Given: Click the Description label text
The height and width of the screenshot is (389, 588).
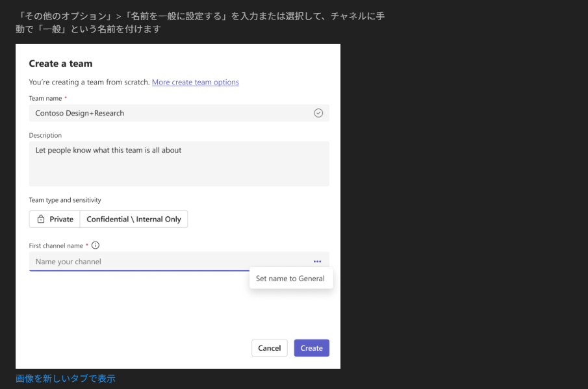Looking at the screenshot, I should coord(45,135).
